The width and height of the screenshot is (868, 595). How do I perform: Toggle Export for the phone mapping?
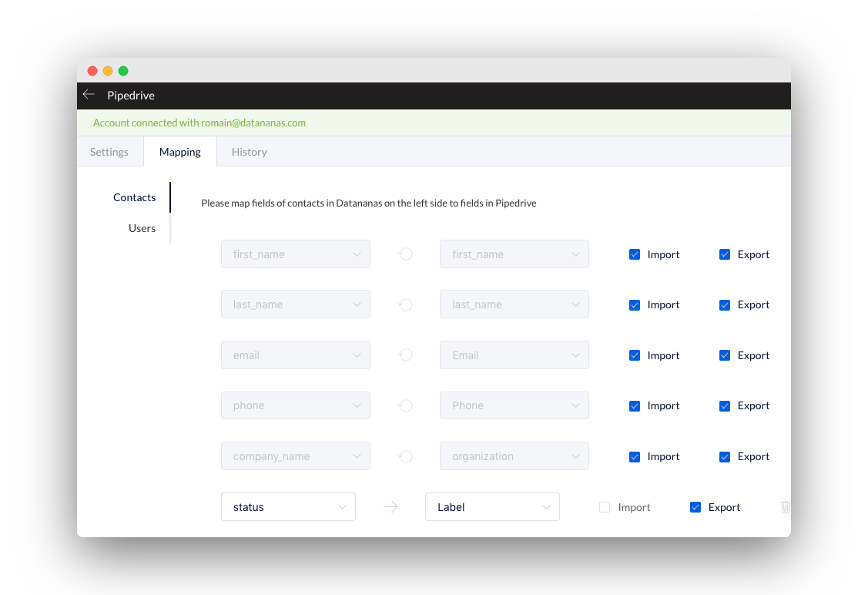[x=725, y=405]
